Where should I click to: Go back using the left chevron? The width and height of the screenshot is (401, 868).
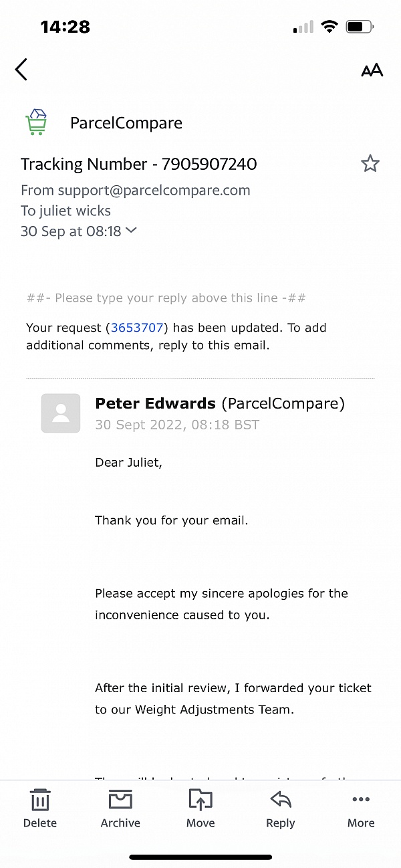(x=21, y=70)
